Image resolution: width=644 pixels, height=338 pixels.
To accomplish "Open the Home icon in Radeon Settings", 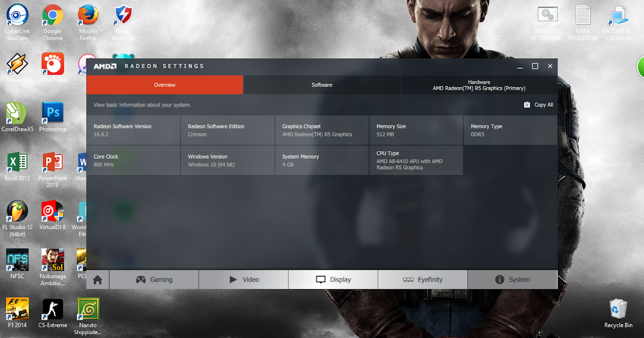I will click(x=98, y=280).
